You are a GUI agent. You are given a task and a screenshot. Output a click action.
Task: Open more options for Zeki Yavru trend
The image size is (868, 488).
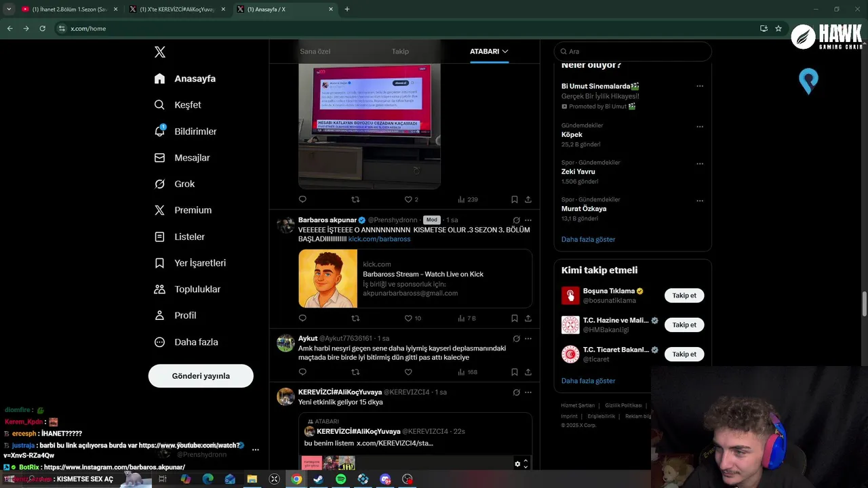[x=700, y=164]
